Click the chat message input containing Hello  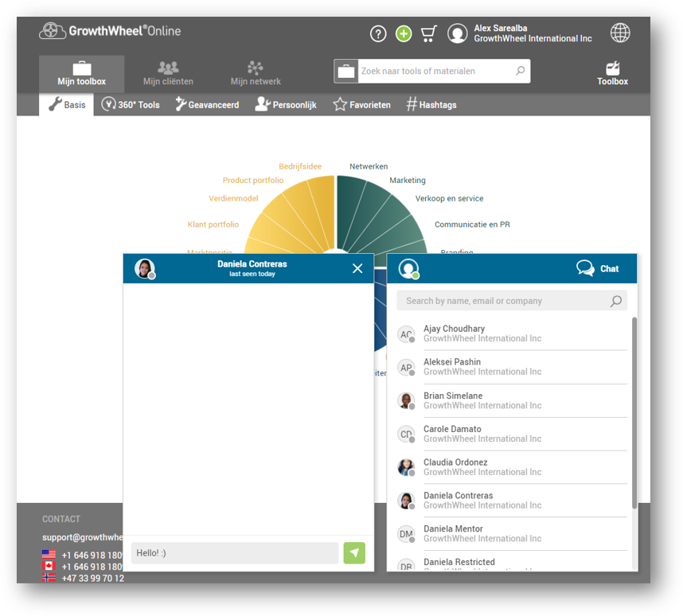tap(235, 553)
